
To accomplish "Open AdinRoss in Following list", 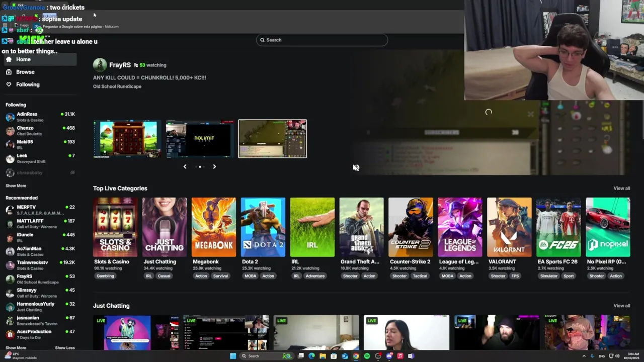I will (x=40, y=117).
